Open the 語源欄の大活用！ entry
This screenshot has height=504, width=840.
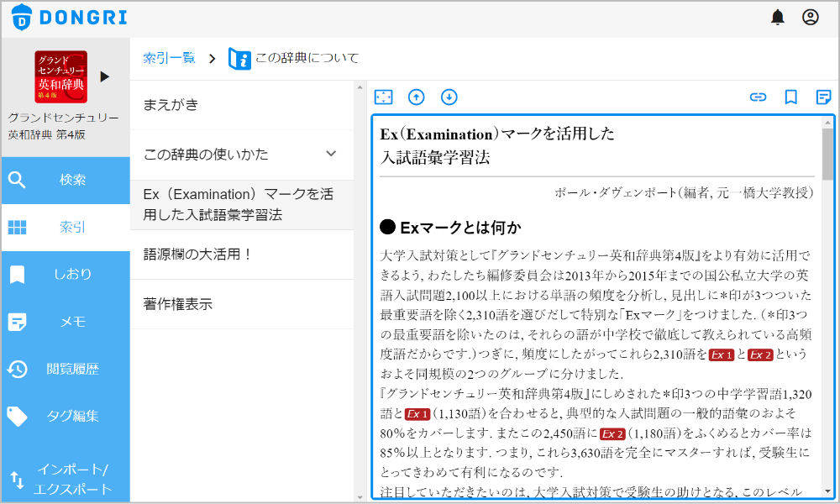click(x=242, y=255)
